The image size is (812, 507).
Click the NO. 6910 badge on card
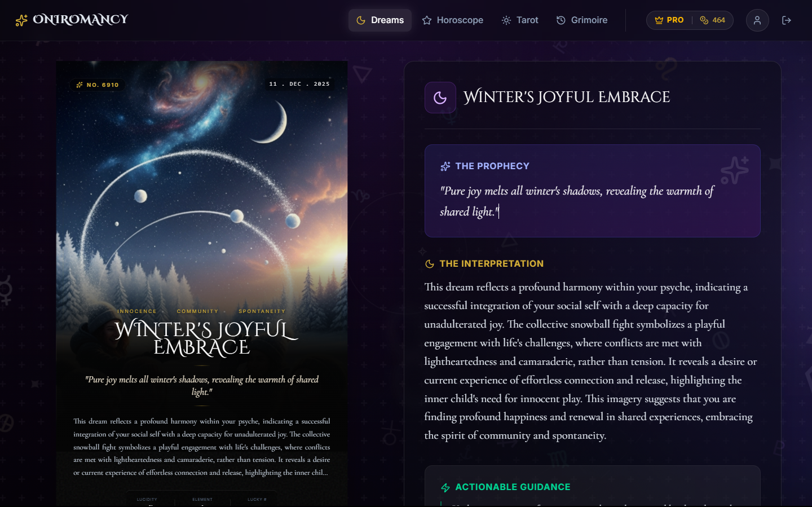click(x=98, y=85)
